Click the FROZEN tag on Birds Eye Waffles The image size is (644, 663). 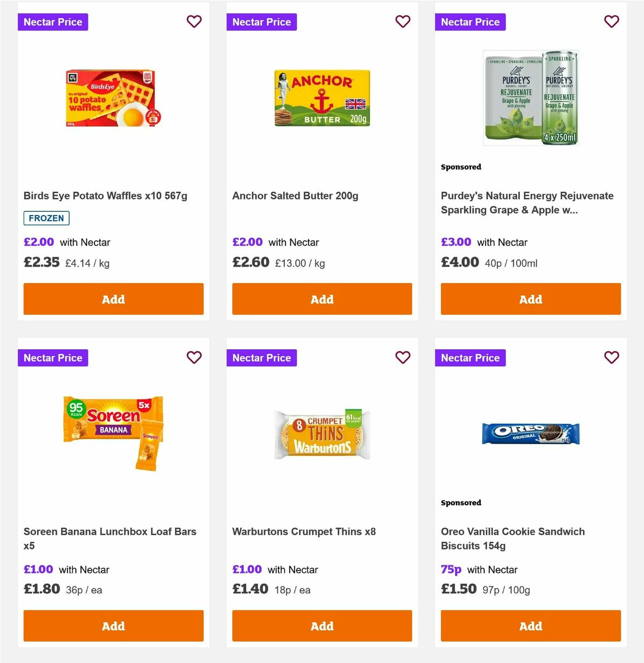(x=46, y=218)
